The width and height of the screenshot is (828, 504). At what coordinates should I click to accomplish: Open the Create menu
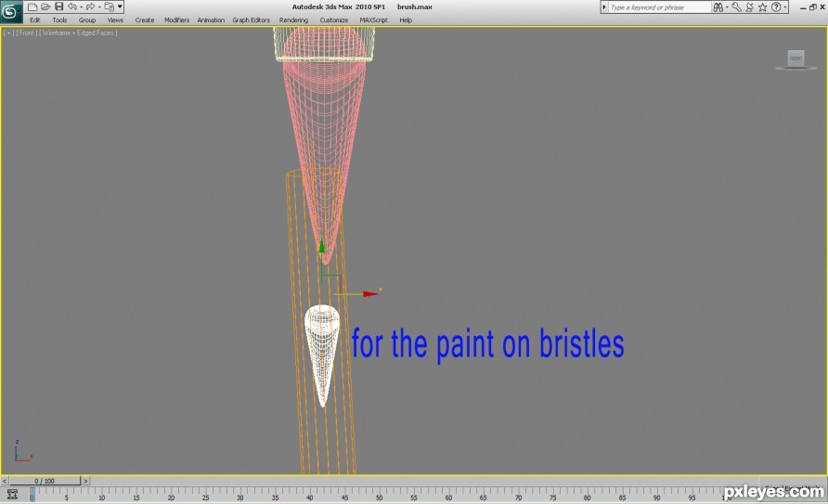(x=145, y=20)
